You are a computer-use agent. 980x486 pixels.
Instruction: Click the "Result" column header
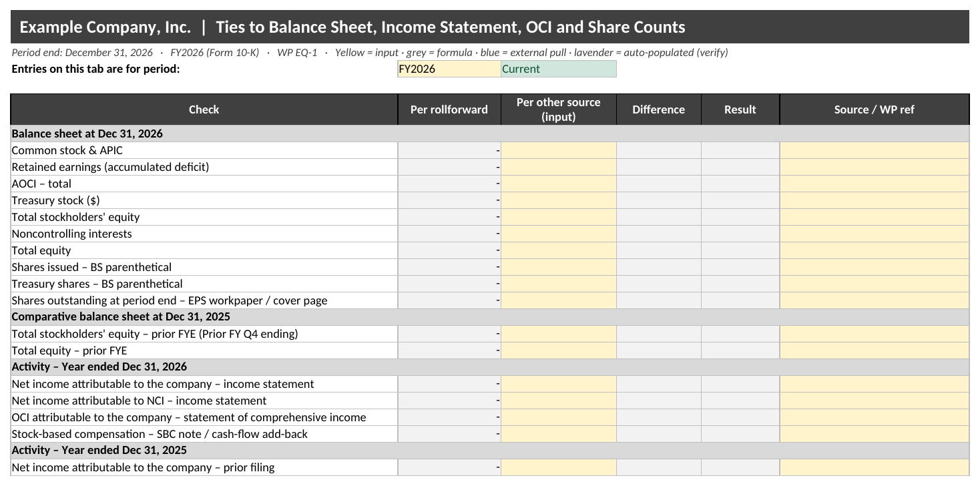pyautogui.click(x=740, y=109)
